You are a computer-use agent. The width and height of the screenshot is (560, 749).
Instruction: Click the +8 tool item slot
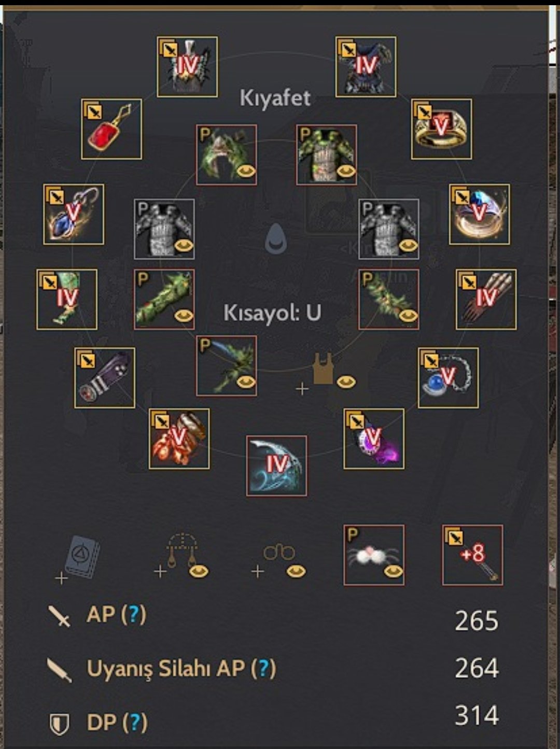(472, 555)
